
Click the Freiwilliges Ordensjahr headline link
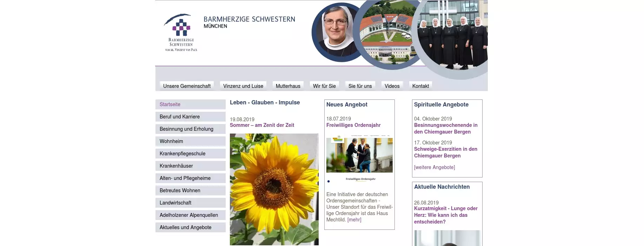[x=353, y=125]
